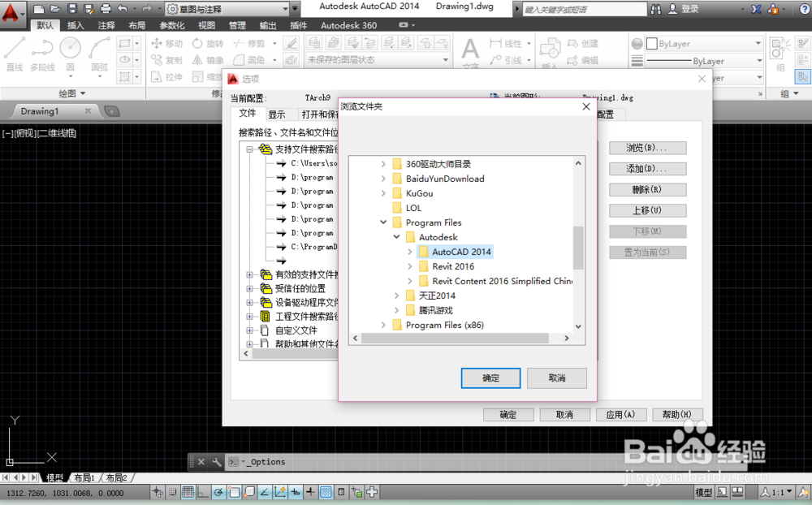
Task: Toggle infer constraints in status bar
Action: [x=158, y=492]
